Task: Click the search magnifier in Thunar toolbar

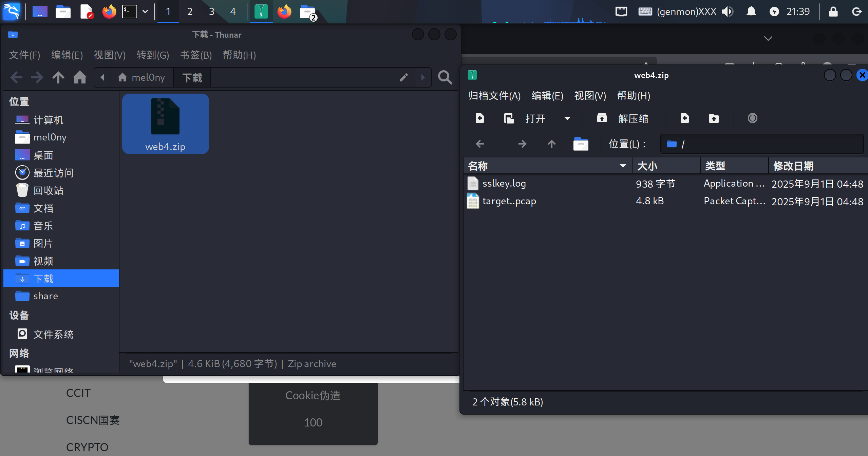Action: pyautogui.click(x=445, y=78)
